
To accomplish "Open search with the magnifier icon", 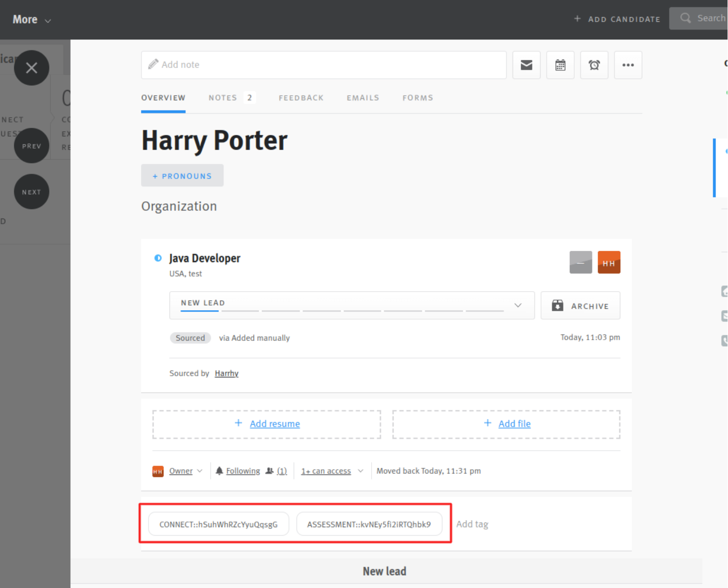I will tap(685, 18).
